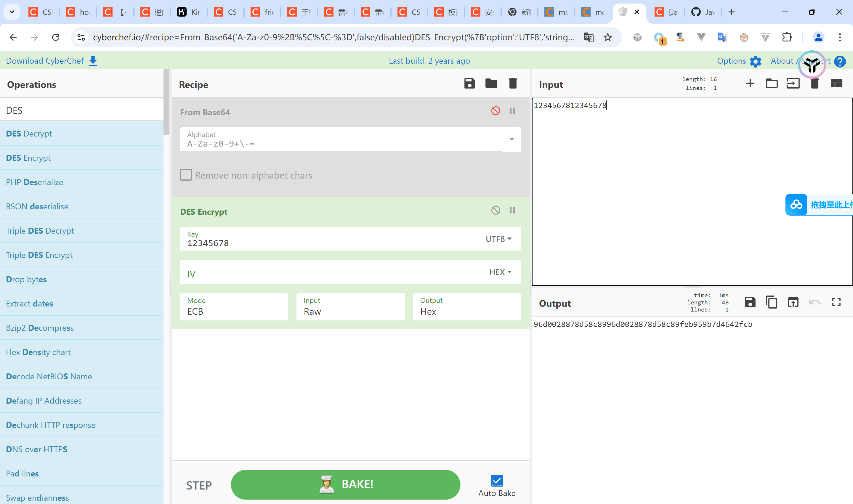The image size is (853, 504).
Task: Toggle the Auto Bake checkbox
Action: pyautogui.click(x=497, y=481)
